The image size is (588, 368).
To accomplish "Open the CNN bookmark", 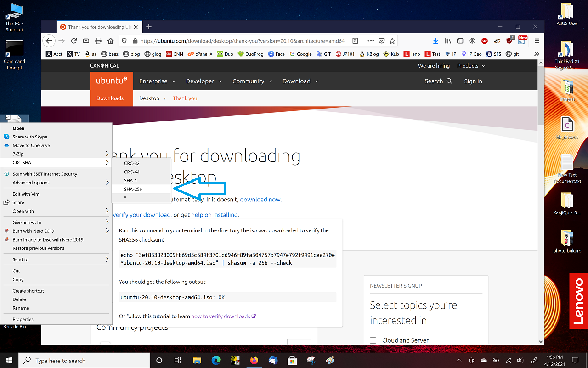I will tap(175, 54).
